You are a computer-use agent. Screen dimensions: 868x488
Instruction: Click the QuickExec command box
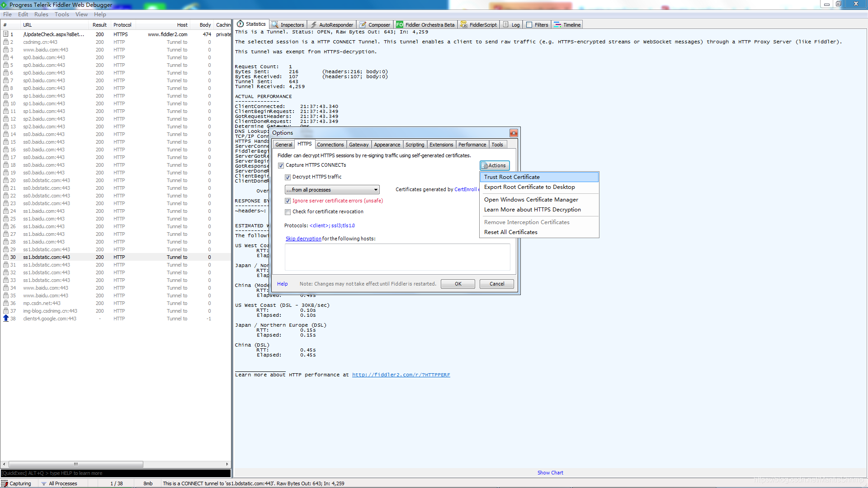(116, 473)
